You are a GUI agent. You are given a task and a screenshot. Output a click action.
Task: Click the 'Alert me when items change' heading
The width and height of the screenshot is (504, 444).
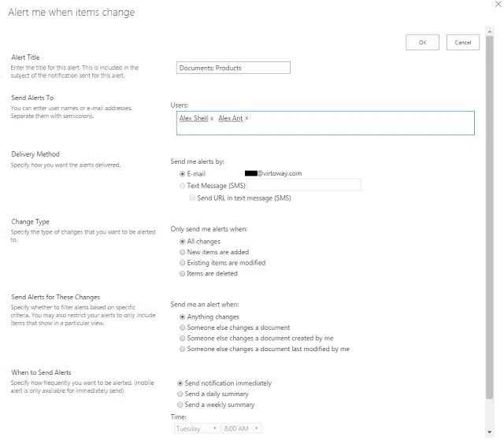pyautogui.click(x=72, y=13)
